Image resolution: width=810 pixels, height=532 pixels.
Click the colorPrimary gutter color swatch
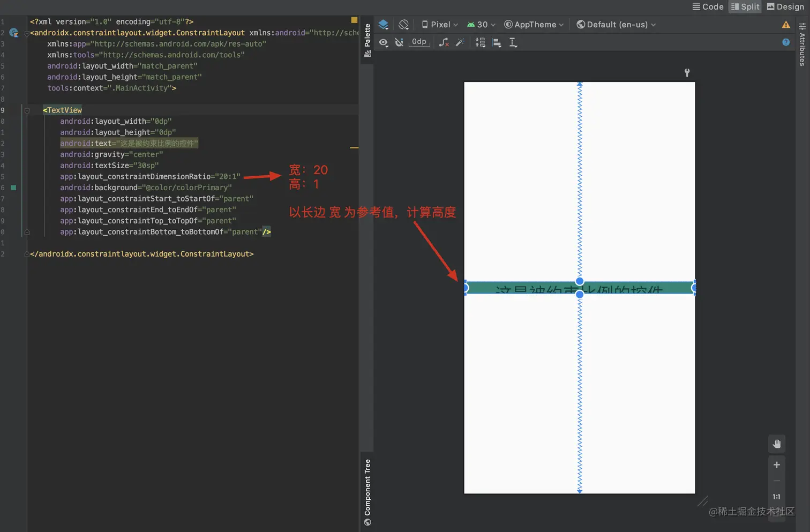[x=13, y=188]
